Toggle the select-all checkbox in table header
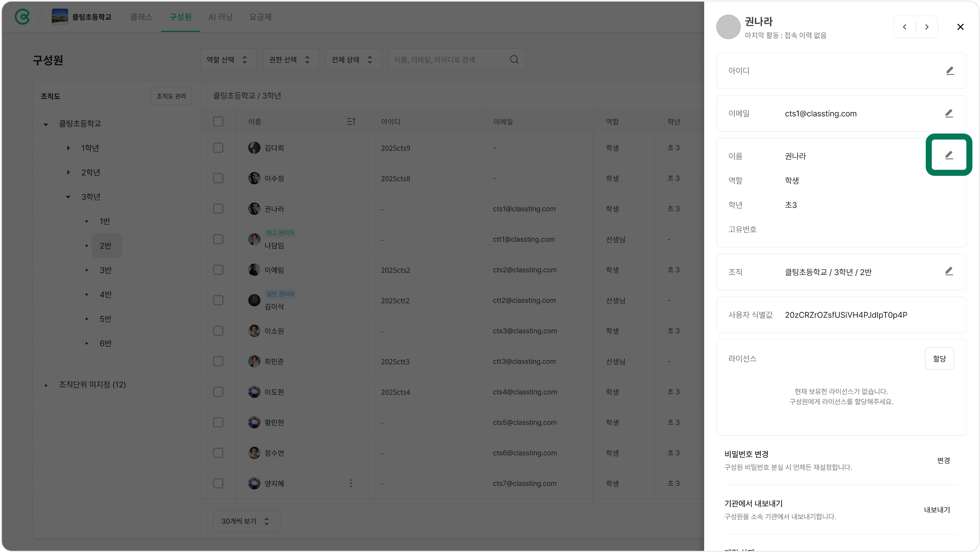Screen dimensions: 980x553 218,122
